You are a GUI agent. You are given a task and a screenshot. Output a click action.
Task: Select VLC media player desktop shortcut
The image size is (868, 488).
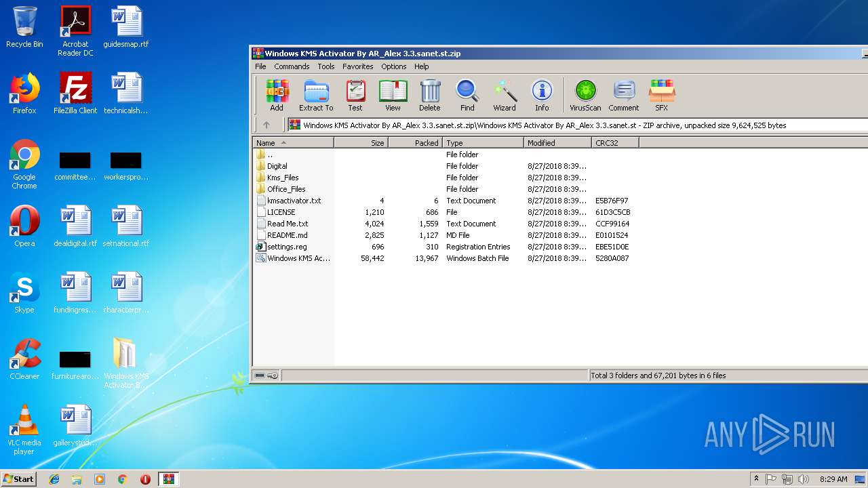point(24,430)
